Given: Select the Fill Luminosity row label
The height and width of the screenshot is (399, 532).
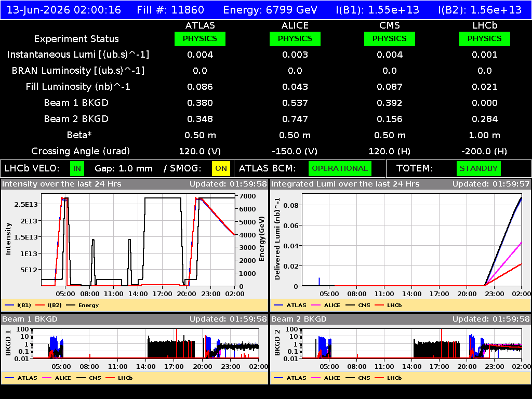Looking at the screenshot, I should tap(78, 87).
